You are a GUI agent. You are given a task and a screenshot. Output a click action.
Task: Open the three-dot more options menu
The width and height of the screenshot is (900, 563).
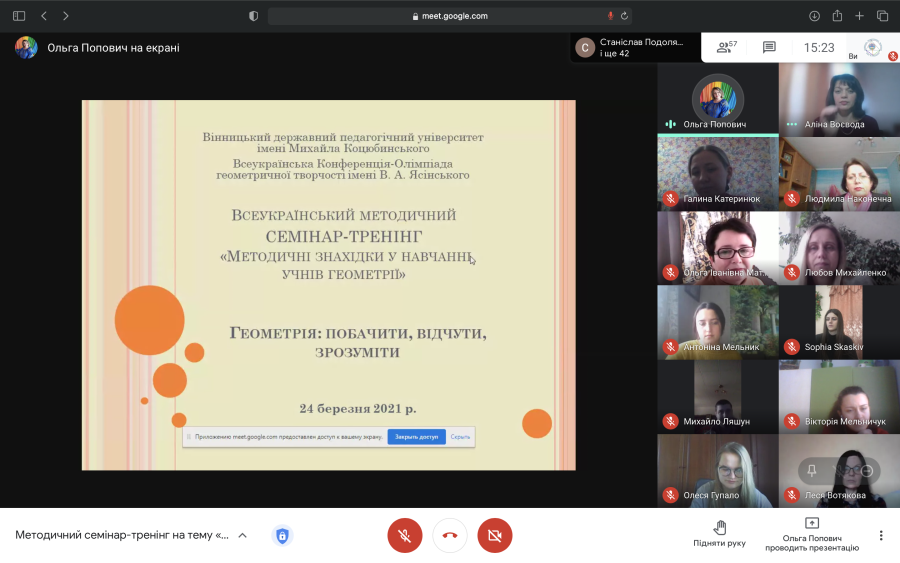tap(881, 535)
